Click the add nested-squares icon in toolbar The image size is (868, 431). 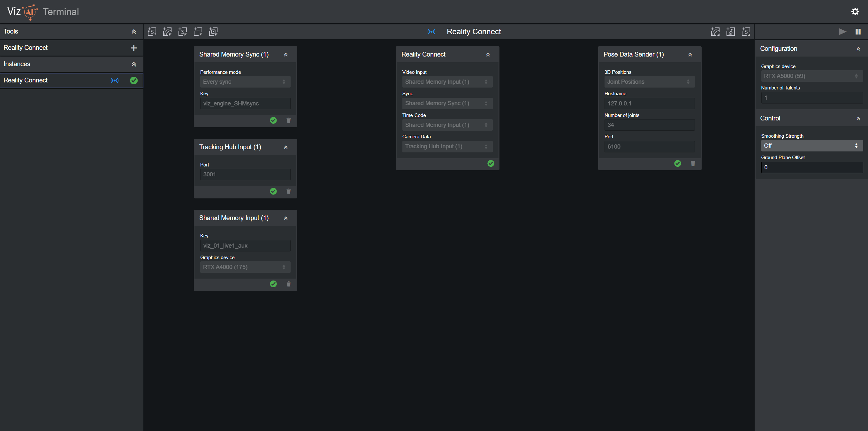[x=213, y=32]
